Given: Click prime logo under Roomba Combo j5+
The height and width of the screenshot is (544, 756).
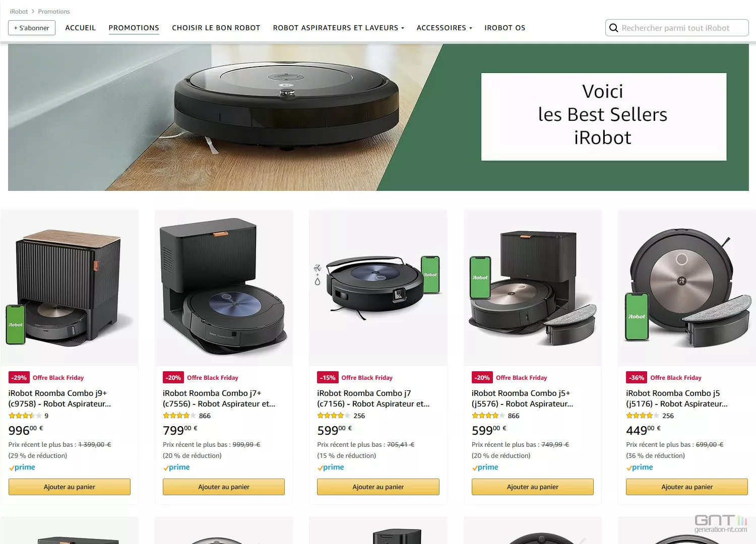Looking at the screenshot, I should tap(485, 467).
